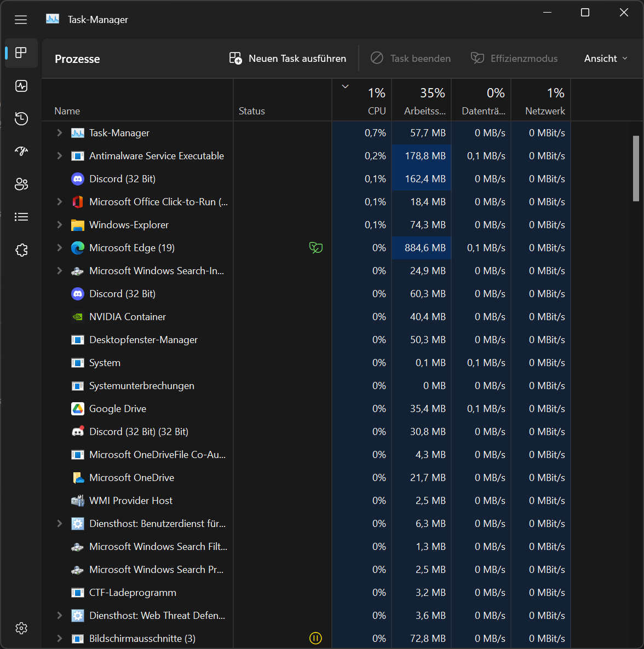Click the process list vertical scrollbar

(636, 169)
